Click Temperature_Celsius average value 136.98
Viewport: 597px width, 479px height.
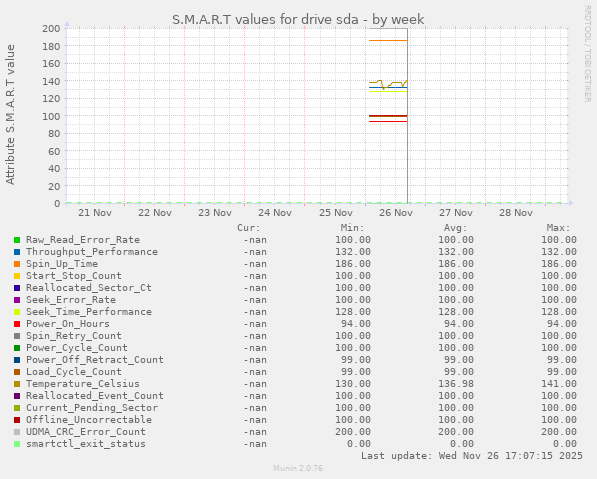coord(456,384)
